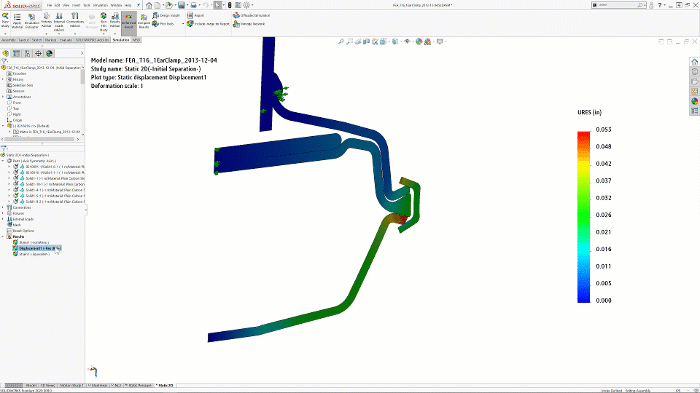Click the Rebuild traffic light icon
The width and height of the screenshot is (700, 393).
click(229, 5)
